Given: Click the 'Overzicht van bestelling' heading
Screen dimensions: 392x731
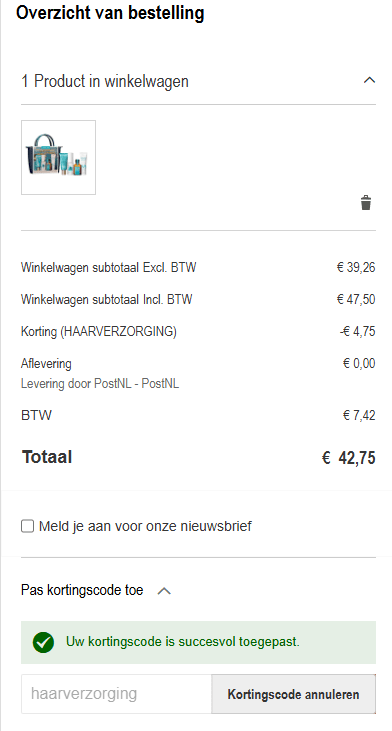Looking at the screenshot, I should [x=110, y=13].
